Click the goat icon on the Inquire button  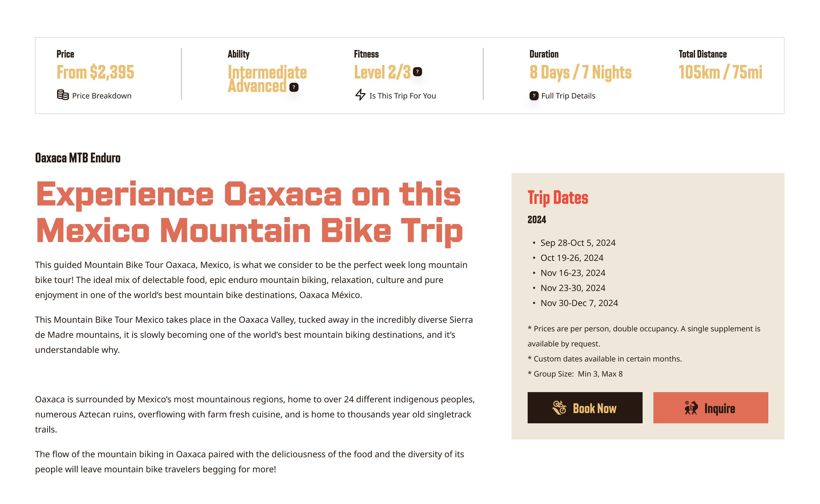point(692,409)
